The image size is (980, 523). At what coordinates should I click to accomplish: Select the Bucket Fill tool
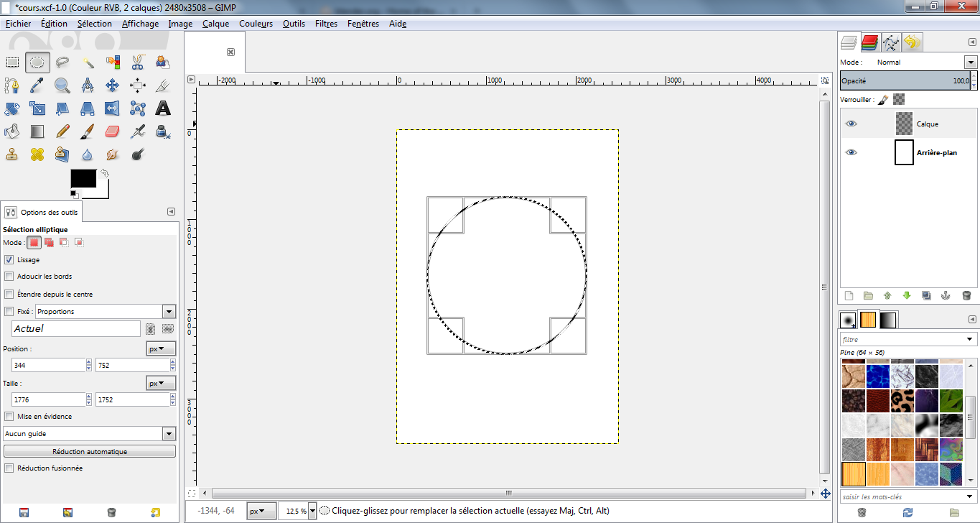tap(12, 131)
